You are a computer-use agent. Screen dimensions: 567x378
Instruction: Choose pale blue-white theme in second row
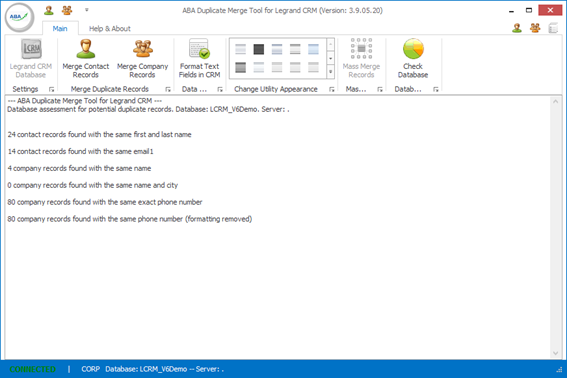coord(259,67)
